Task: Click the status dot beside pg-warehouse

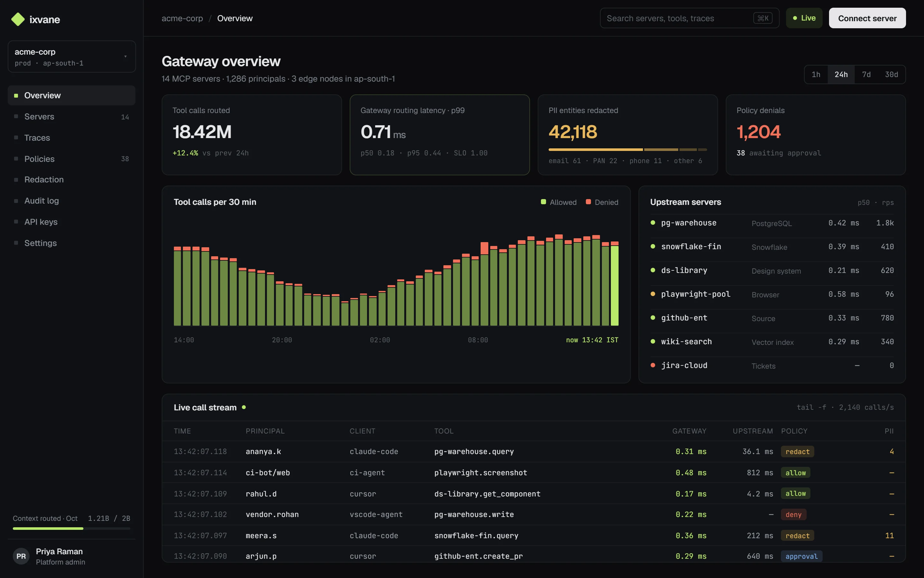Action: tap(653, 223)
